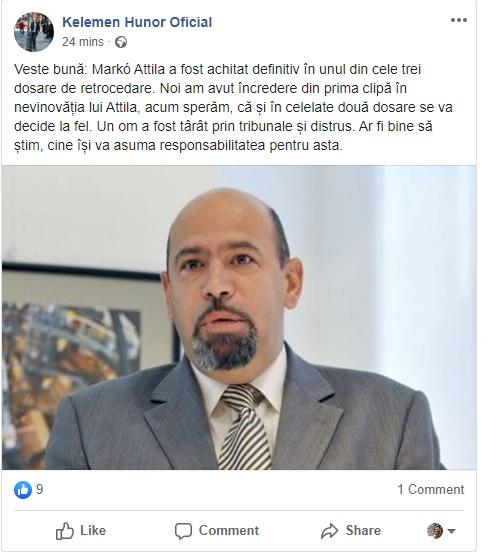Expand the commenting identity dropdown arrow
The height and width of the screenshot is (556, 499).
tap(451, 531)
